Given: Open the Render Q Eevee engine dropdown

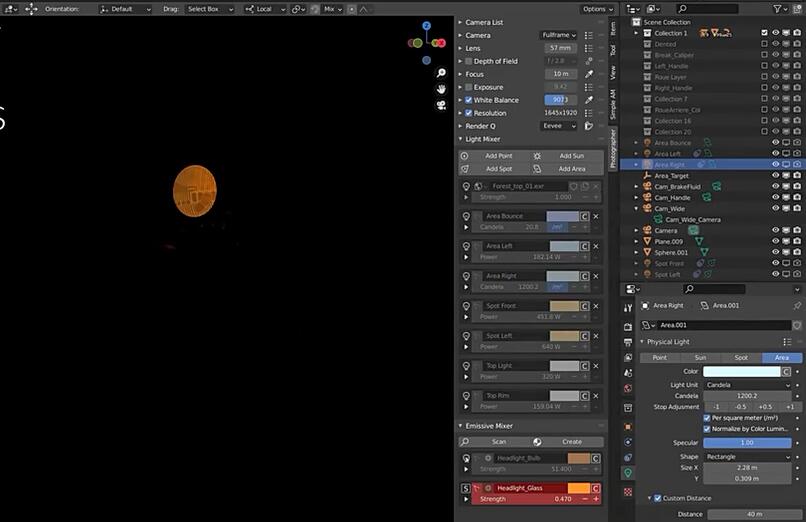Looking at the screenshot, I should pyautogui.click(x=559, y=126).
